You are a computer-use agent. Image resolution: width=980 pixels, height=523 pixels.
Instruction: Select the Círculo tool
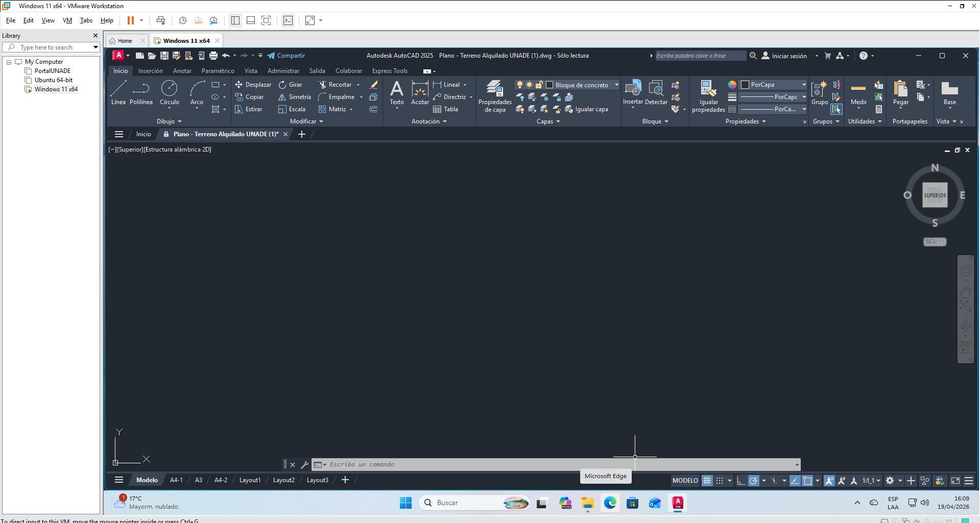click(169, 92)
